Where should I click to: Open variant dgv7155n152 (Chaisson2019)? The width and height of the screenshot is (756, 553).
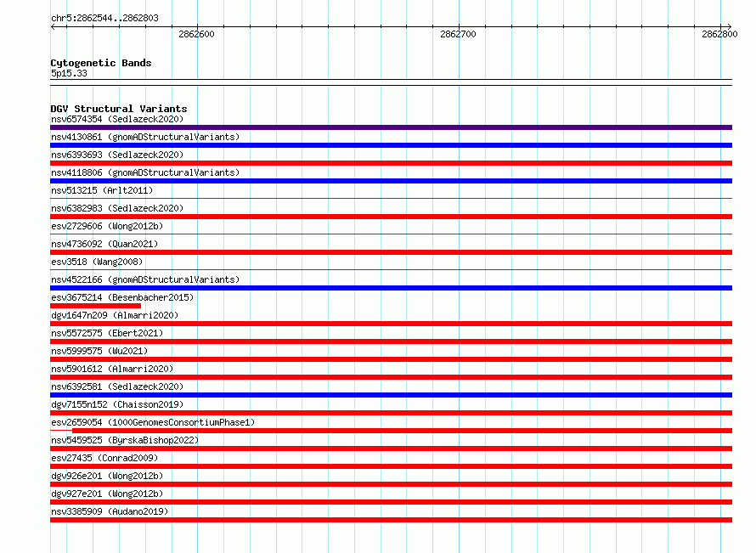point(117,404)
